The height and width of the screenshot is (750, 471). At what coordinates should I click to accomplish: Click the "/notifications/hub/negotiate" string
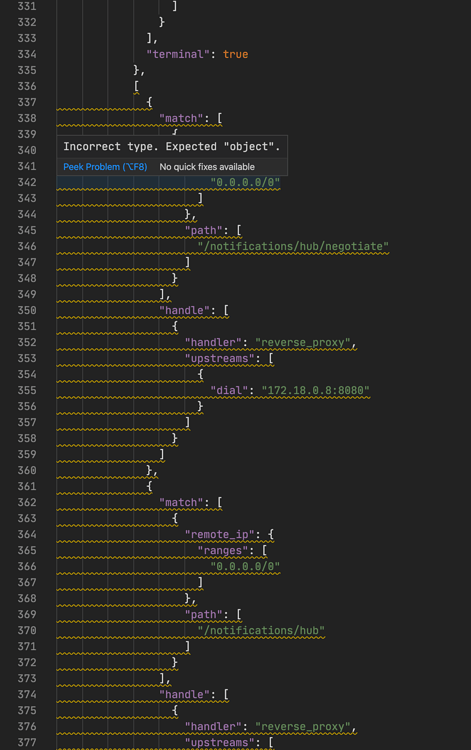point(293,246)
